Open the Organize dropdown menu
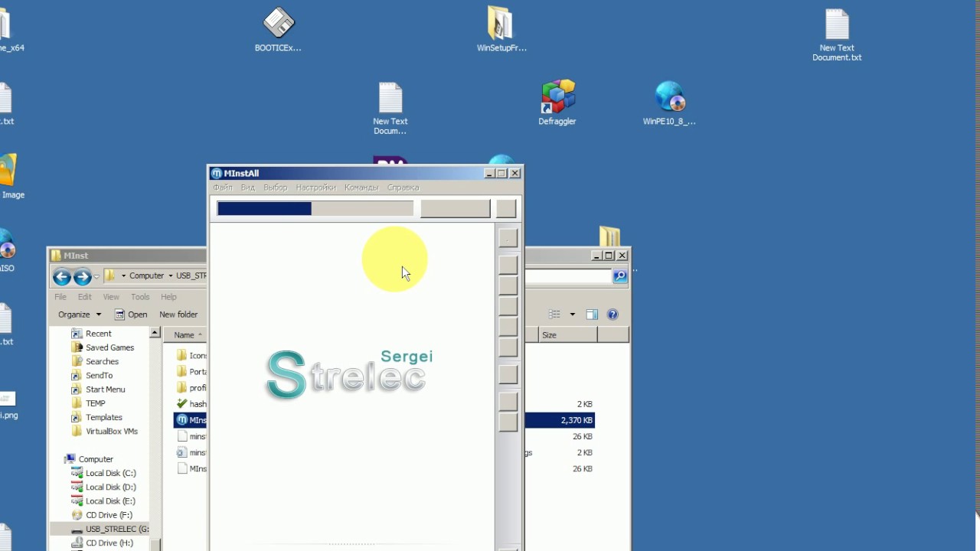 pyautogui.click(x=80, y=315)
